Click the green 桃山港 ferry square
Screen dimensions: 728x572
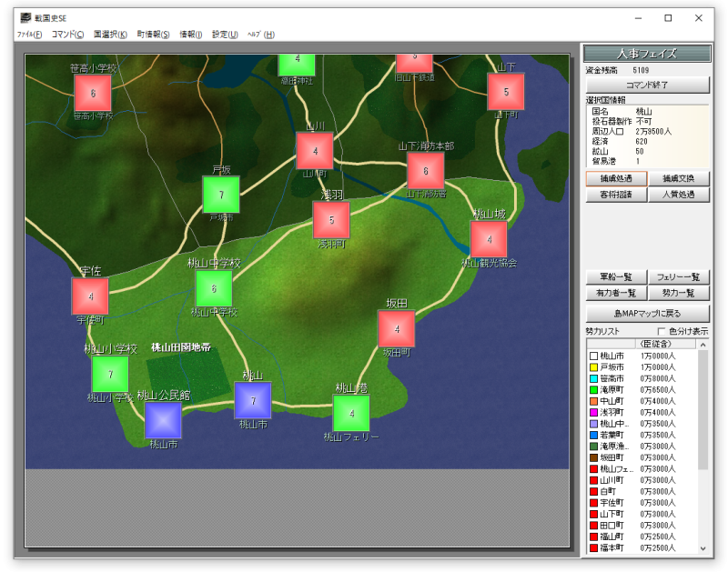[351, 414]
